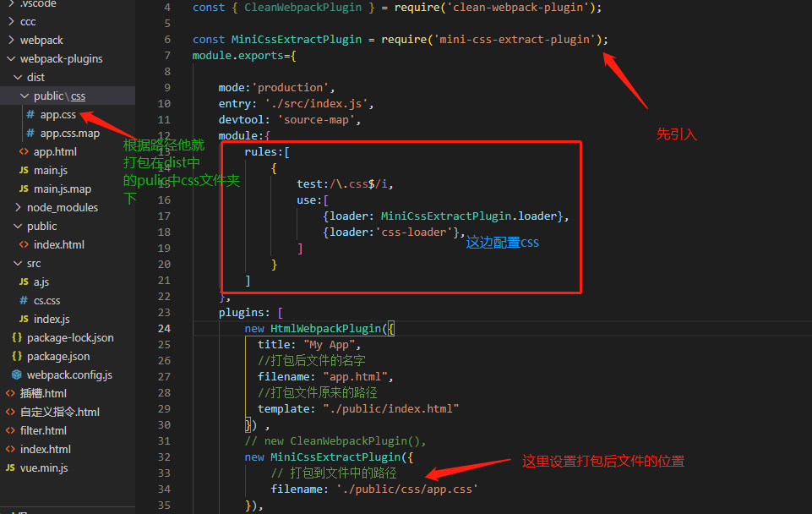Click the JS icon beside vue.min.js
This screenshot has width=812, height=514.
10,468
